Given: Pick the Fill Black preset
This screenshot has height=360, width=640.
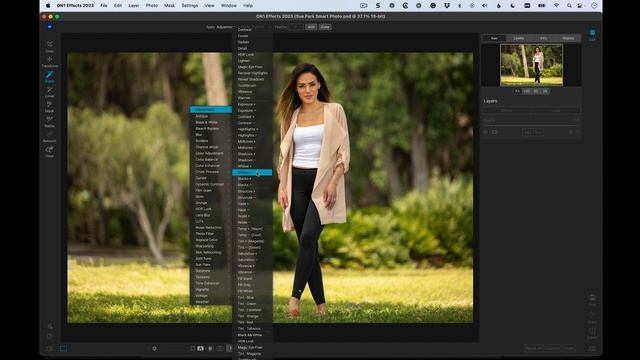Looking at the screenshot, I should click(252, 278).
